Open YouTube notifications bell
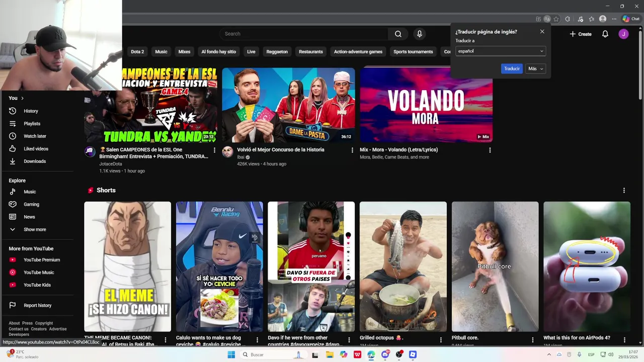Screen dimensions: 644x362 605,34
